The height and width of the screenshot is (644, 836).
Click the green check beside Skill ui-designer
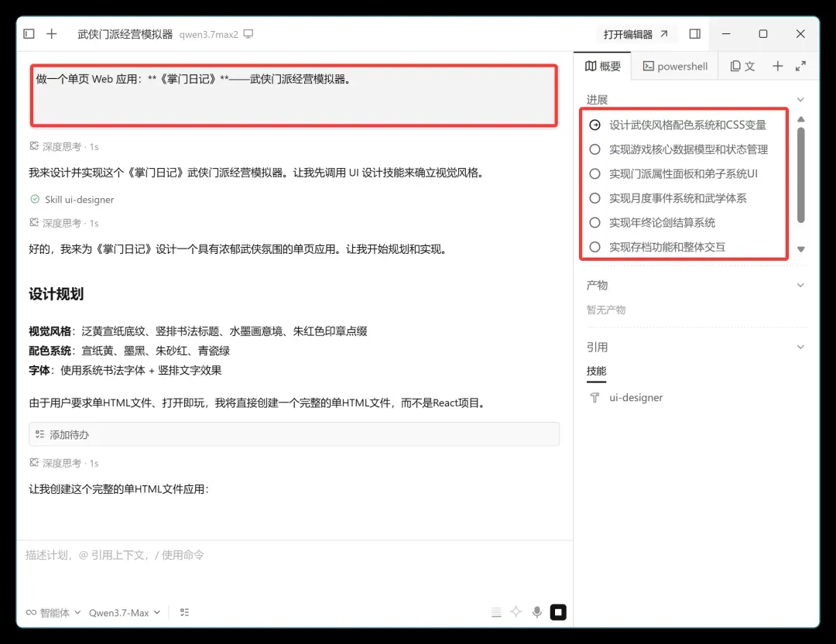click(x=35, y=200)
